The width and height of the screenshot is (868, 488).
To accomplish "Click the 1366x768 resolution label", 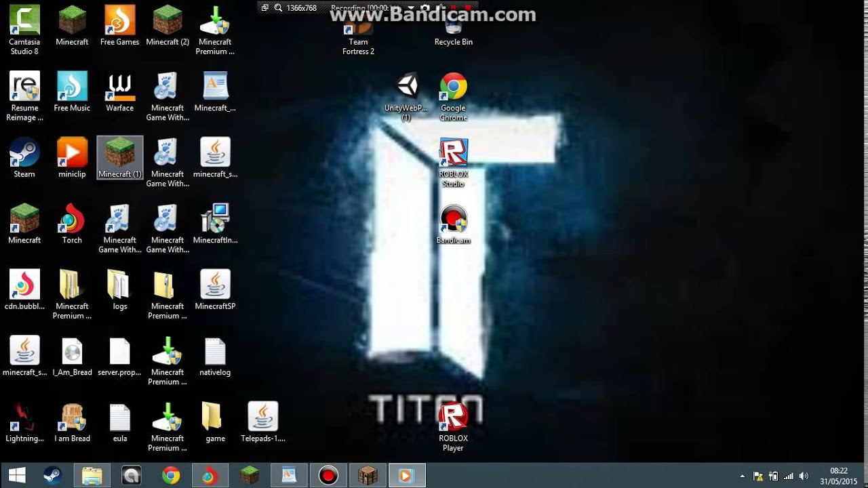I will (x=301, y=7).
